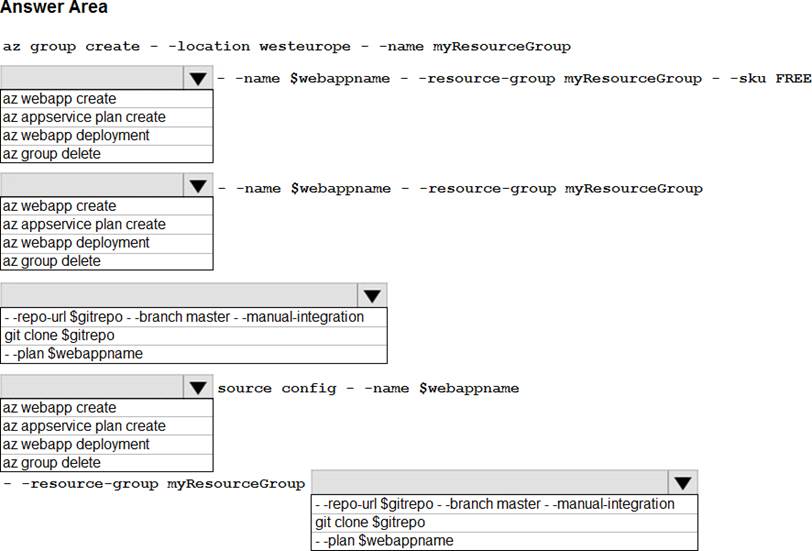Pick '--repo-url $gitrepo' option in the middle list
812x551 pixels.
pyautogui.click(x=184, y=317)
